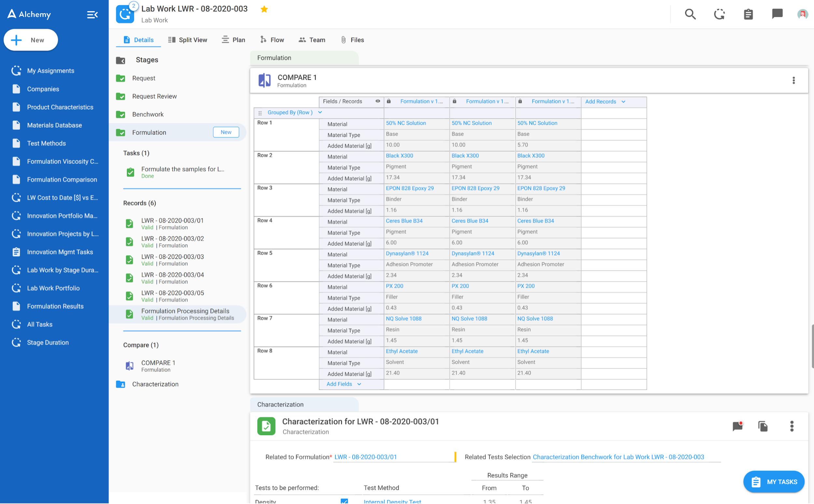Image resolution: width=814 pixels, height=504 pixels.
Task: Open COMPARE 1 options three-dot menu
Action: (793, 80)
